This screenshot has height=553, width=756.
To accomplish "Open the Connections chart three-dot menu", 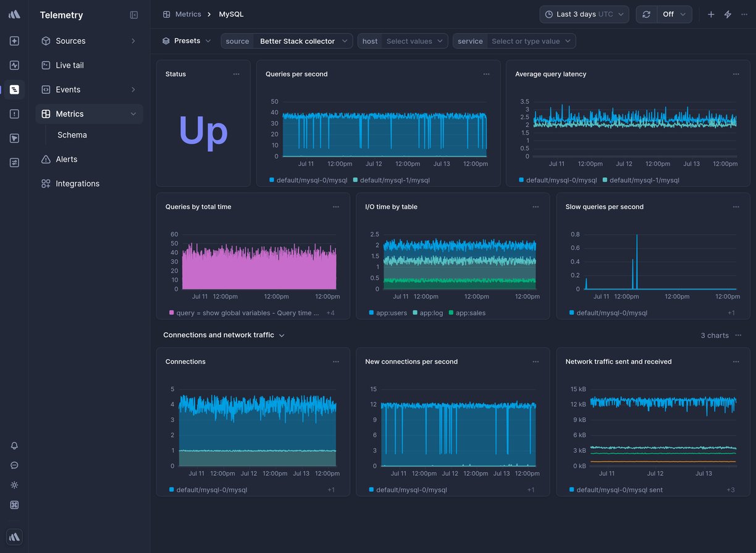I will pyautogui.click(x=336, y=362).
